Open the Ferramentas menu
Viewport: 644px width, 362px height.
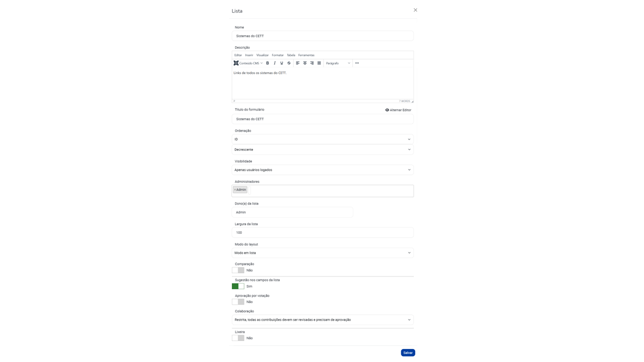[x=306, y=55]
